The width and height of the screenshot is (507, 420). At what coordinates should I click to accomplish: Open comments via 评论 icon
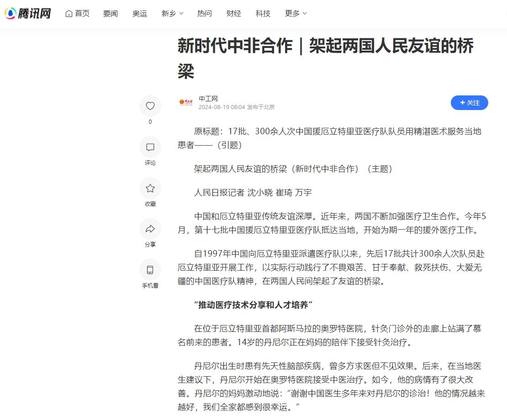[150, 147]
